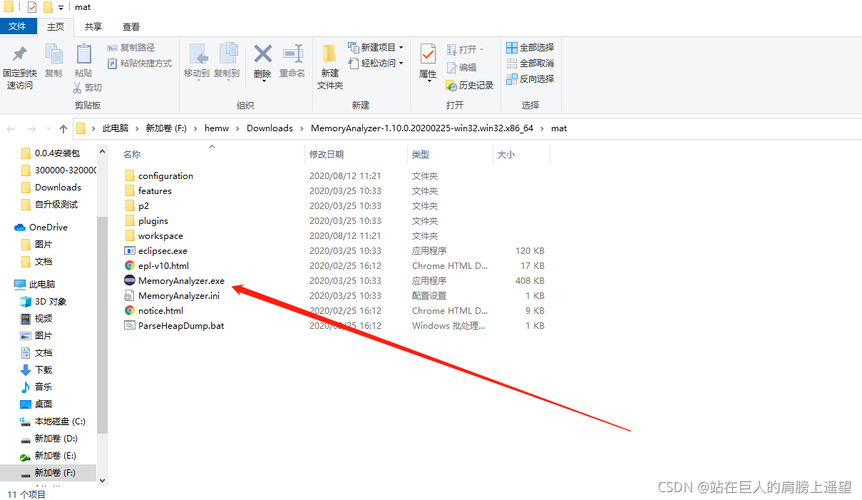Viewport: 862px width, 500px height.
Task: Click the Forward navigation arrow
Action: coord(32,129)
